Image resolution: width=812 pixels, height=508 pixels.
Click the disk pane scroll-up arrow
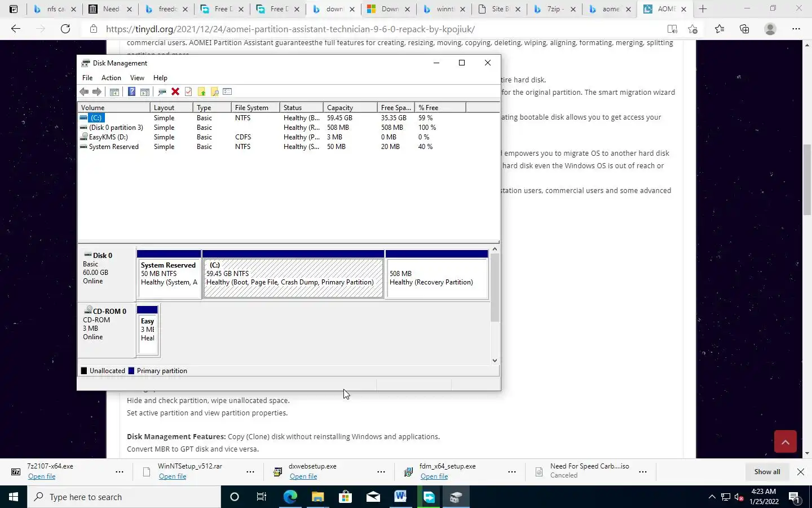coord(495,249)
